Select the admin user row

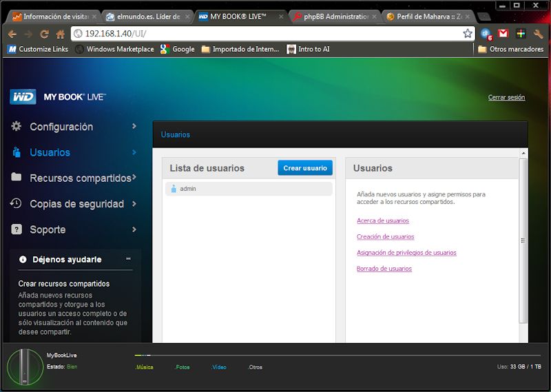coord(249,189)
